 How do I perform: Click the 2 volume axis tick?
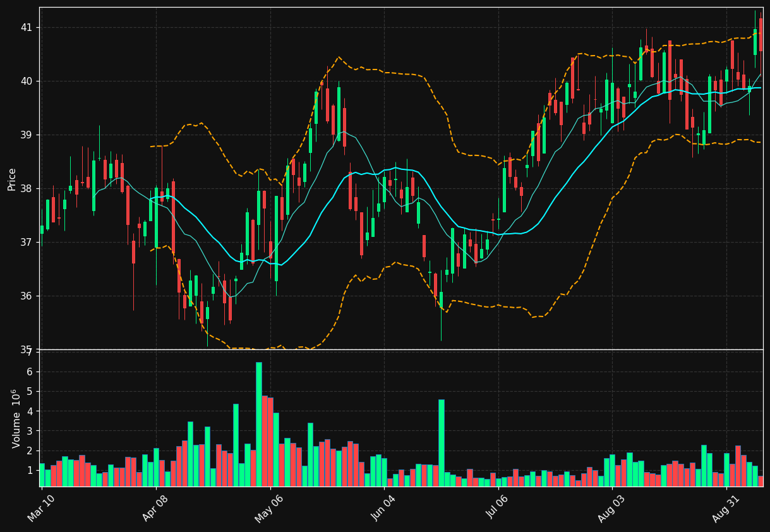pos(28,451)
